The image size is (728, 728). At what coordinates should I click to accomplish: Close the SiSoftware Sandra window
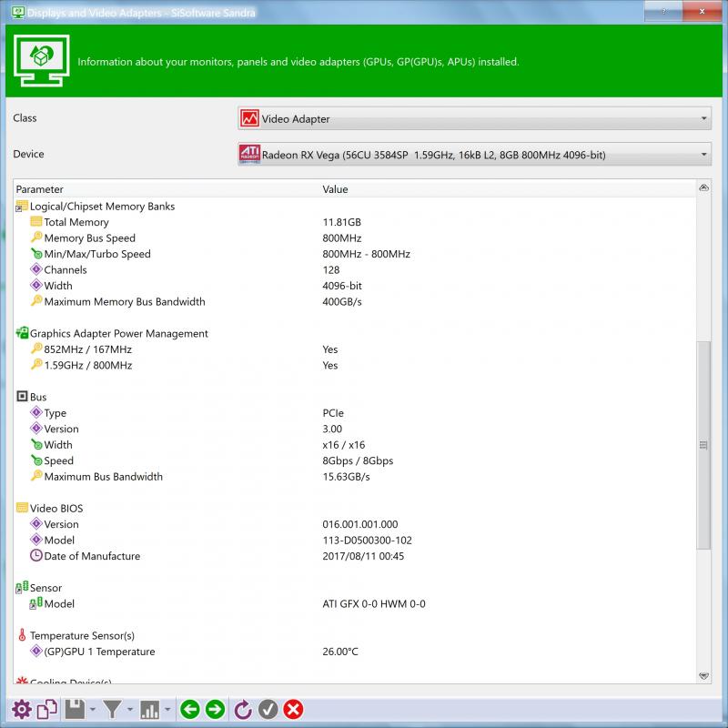pyautogui.click(x=702, y=11)
